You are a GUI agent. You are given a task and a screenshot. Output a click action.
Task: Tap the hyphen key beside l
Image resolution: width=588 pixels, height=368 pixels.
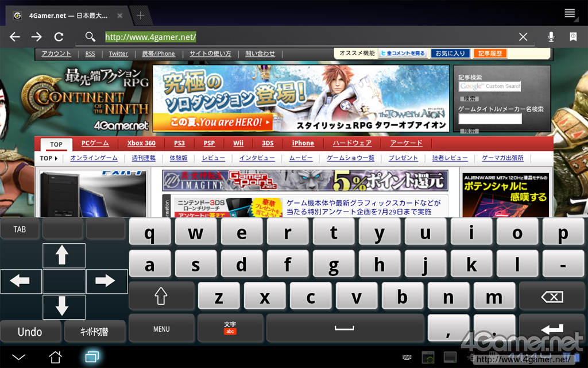(x=563, y=264)
